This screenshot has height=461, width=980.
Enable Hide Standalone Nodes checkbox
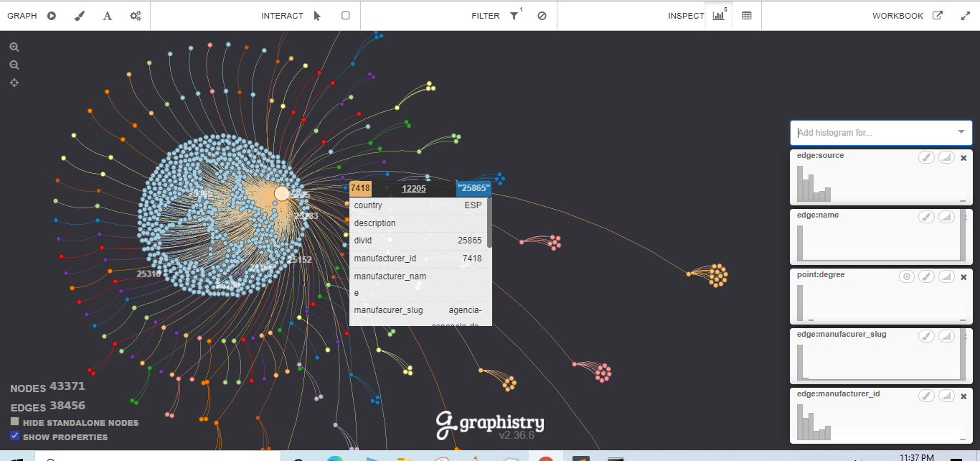[14, 422]
